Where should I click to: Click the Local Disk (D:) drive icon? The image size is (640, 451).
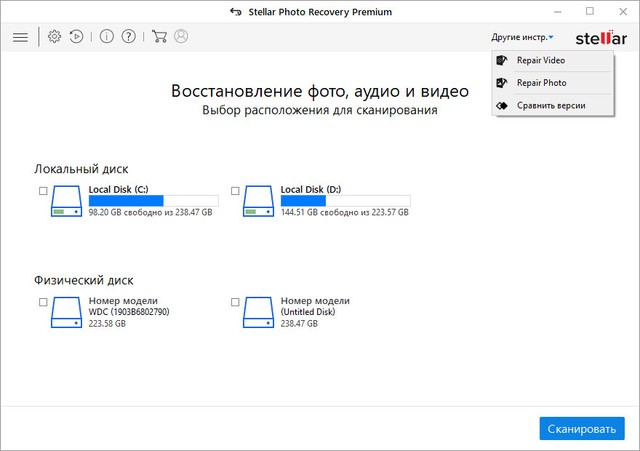point(258,201)
